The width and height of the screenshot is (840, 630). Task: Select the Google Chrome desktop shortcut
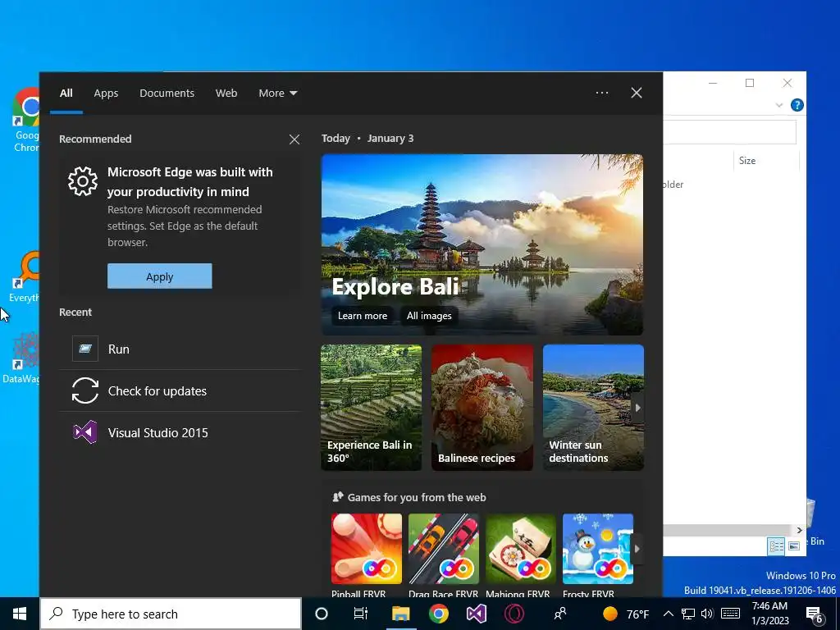[x=25, y=120]
